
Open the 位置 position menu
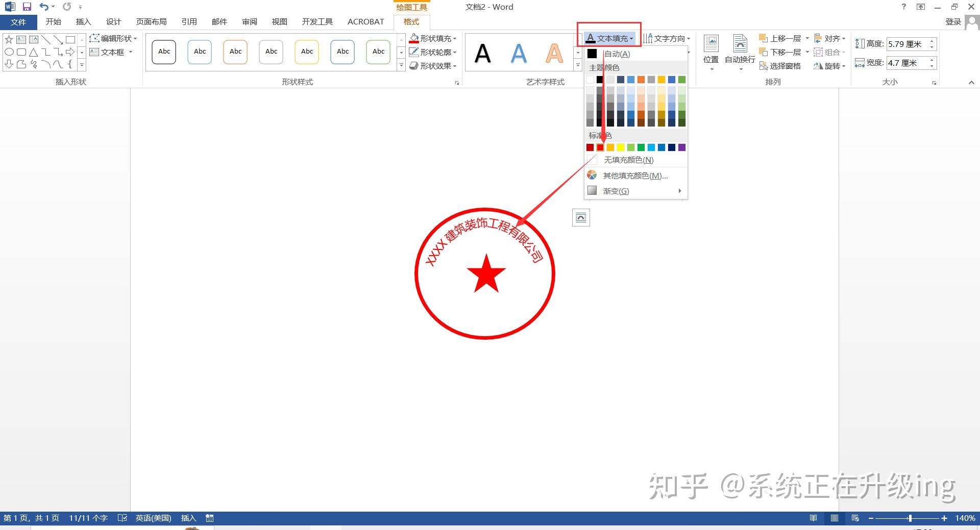711,53
